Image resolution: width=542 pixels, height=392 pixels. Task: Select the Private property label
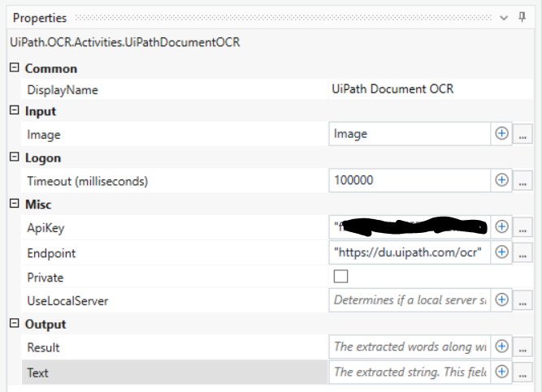click(x=46, y=278)
